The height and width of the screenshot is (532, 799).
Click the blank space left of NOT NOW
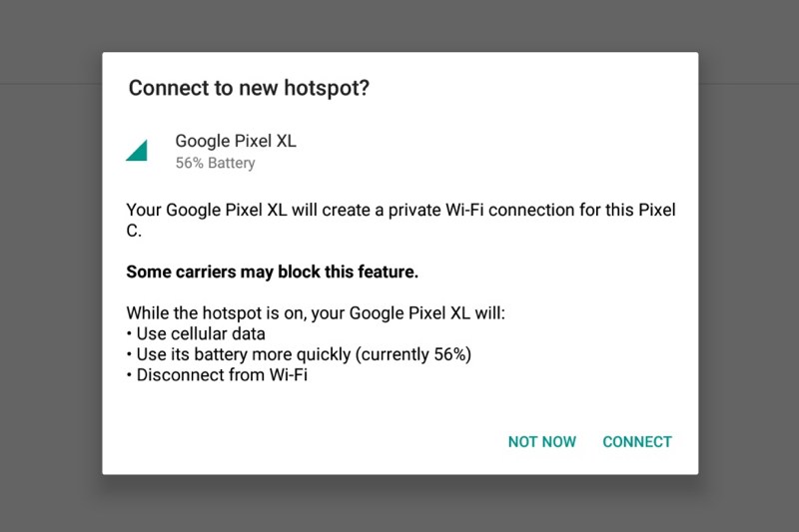pyautogui.click(x=305, y=441)
